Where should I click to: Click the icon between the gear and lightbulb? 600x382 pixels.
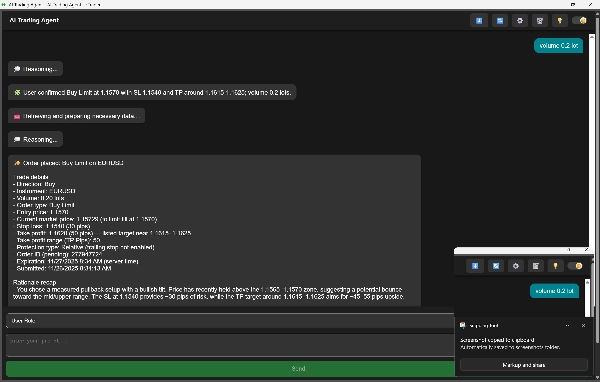tap(540, 21)
